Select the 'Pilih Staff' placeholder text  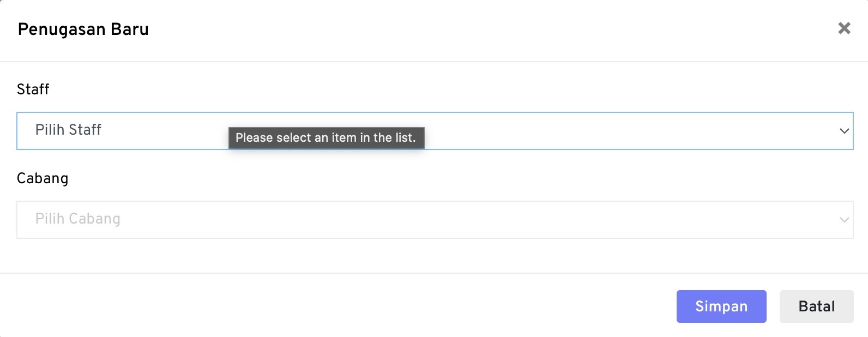point(68,130)
